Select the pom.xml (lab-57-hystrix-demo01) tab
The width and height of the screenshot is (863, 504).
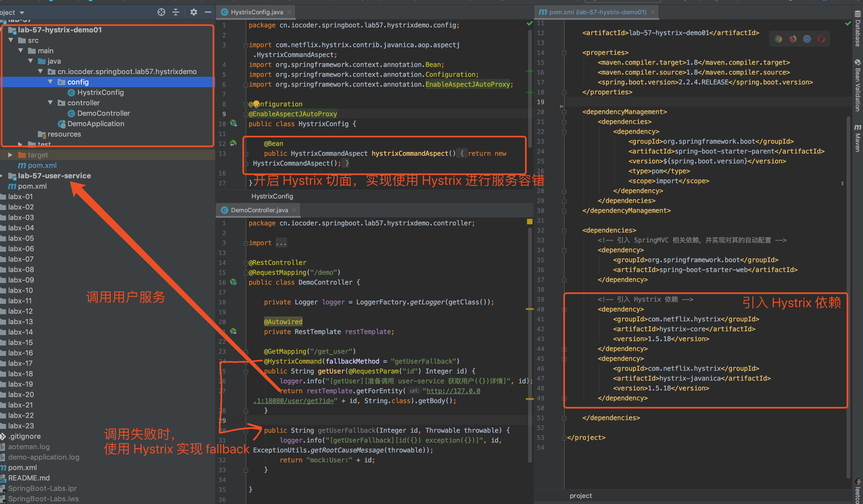click(597, 12)
